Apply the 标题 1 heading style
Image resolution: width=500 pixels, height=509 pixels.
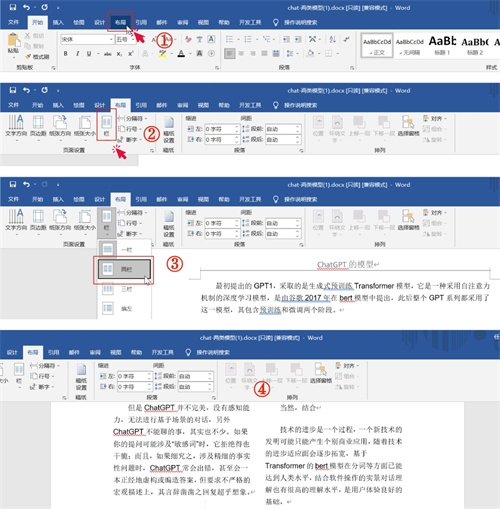click(442, 45)
